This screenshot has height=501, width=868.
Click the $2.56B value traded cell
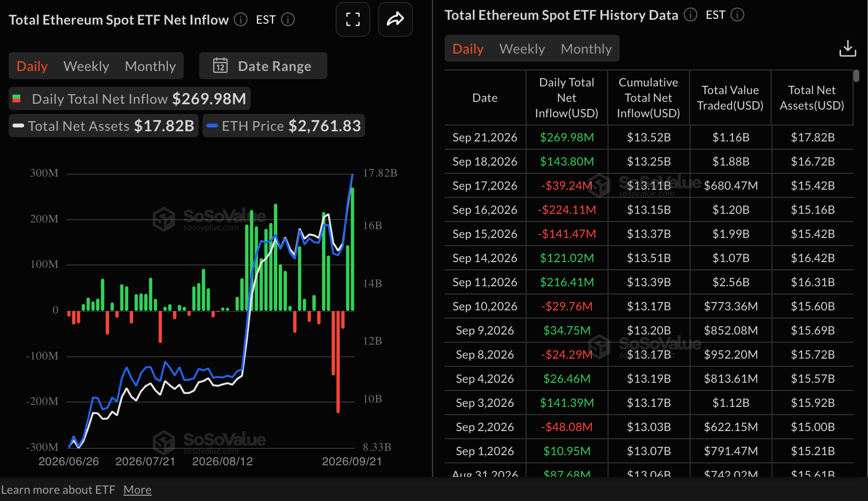(731, 282)
